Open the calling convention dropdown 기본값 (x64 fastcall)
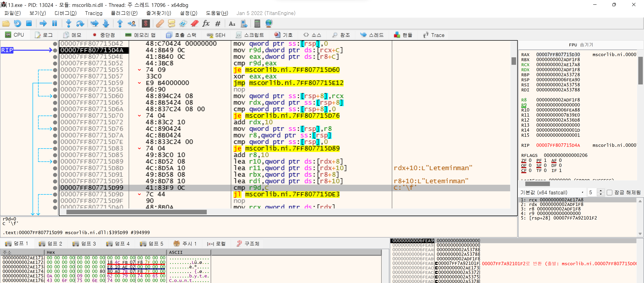Screen dimensions: 644x283 (552, 193)
